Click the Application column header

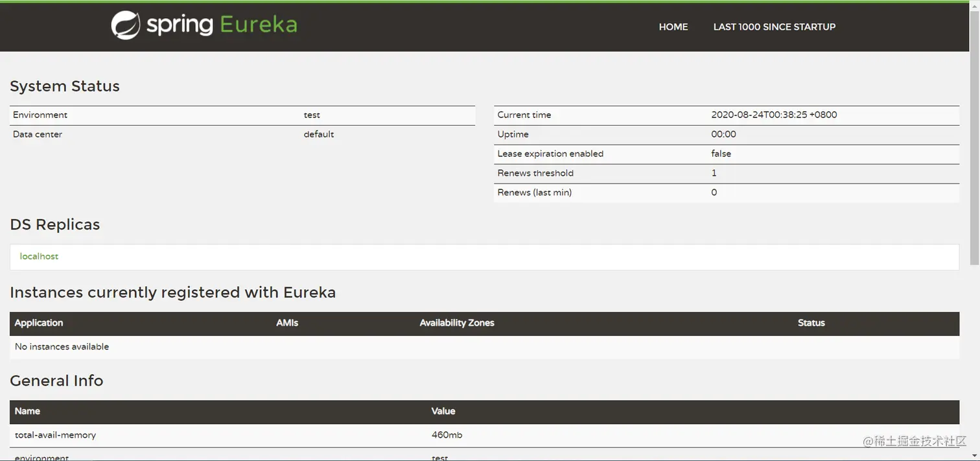pos(39,323)
